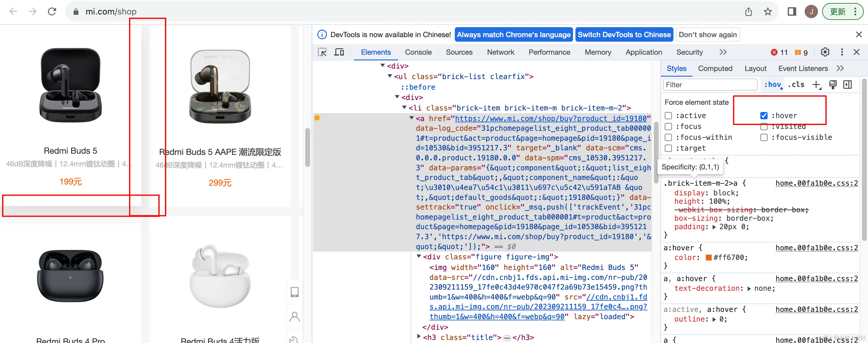The width and height of the screenshot is (868, 343).
Task: Switch to the Console tab
Action: [x=418, y=52]
